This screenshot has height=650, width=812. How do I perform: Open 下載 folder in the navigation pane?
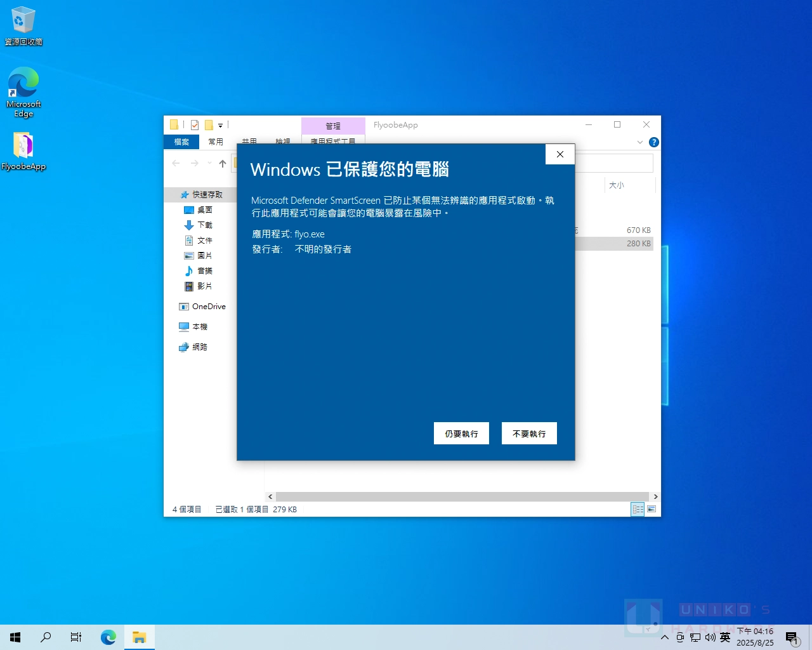point(205,225)
